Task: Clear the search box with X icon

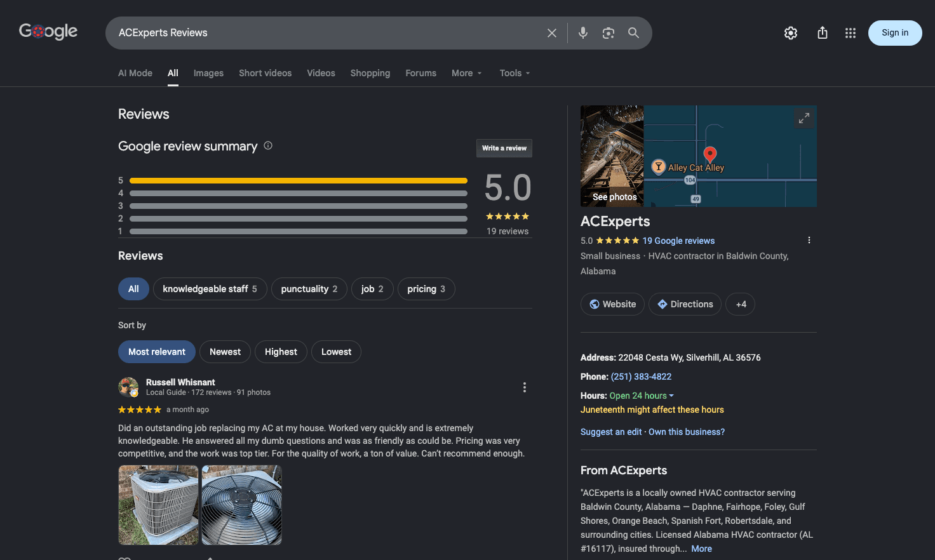Action: click(x=552, y=33)
